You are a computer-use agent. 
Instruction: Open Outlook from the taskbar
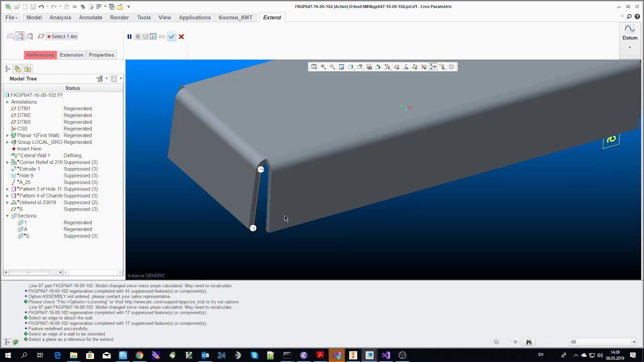[x=205, y=355]
